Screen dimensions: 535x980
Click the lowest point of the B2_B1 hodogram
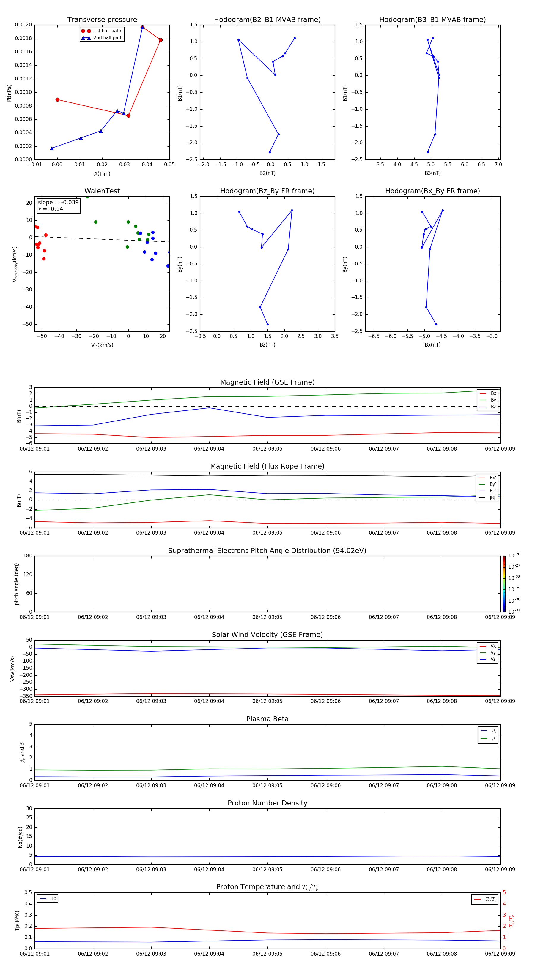270,152
